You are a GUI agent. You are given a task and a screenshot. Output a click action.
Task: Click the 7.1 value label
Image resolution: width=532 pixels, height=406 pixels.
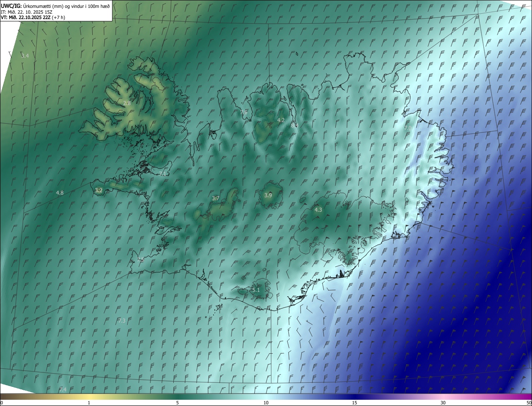point(163,174)
